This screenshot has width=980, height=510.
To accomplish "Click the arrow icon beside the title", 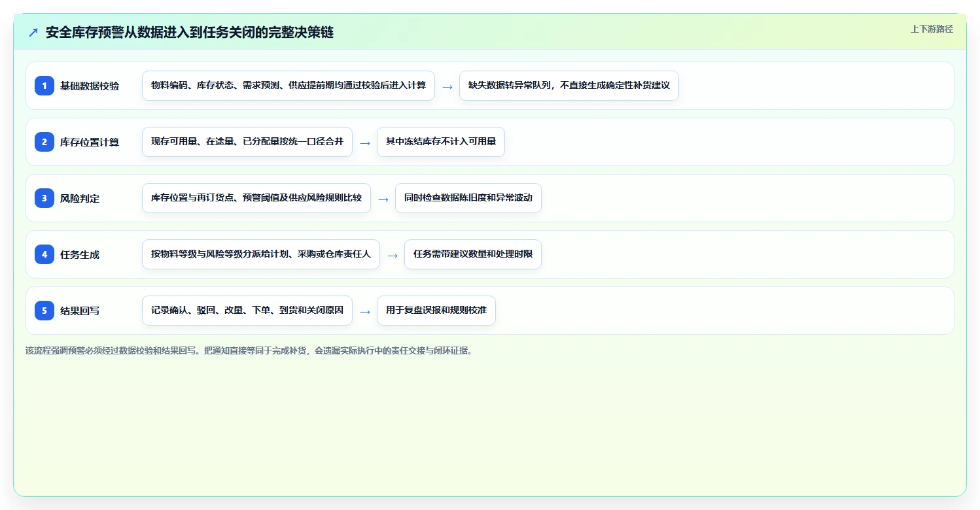I will tap(33, 33).
